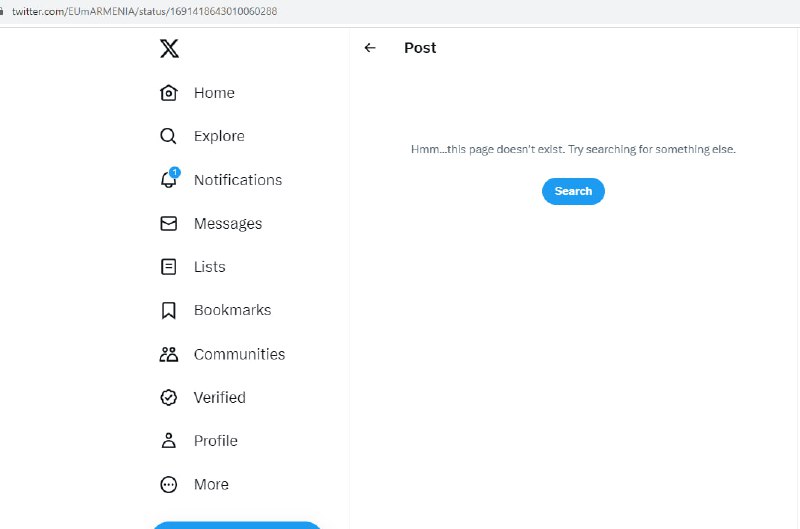Go to Notifications text link
Screen dimensions: 800x529
pos(238,180)
